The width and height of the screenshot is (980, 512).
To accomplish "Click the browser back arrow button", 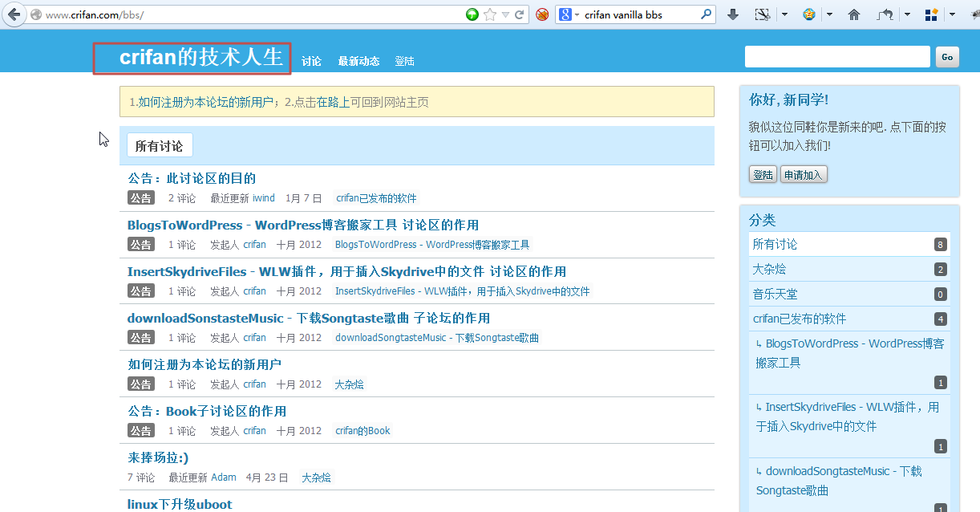I will click(14, 14).
